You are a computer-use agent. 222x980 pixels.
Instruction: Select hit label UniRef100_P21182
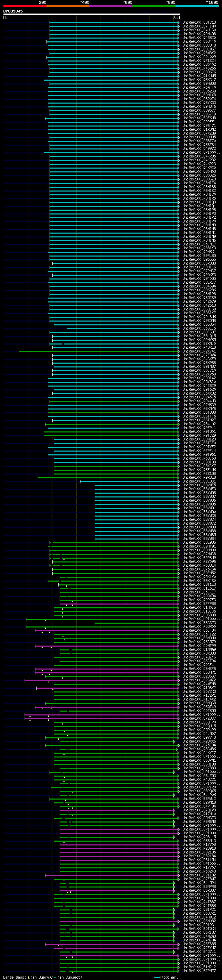click(199, 875)
